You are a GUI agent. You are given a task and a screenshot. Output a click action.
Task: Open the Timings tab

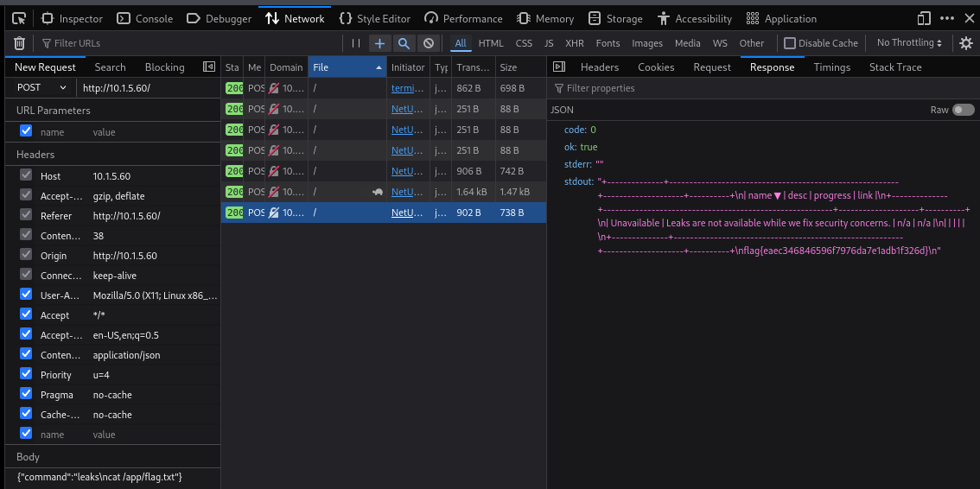pyautogui.click(x=831, y=67)
